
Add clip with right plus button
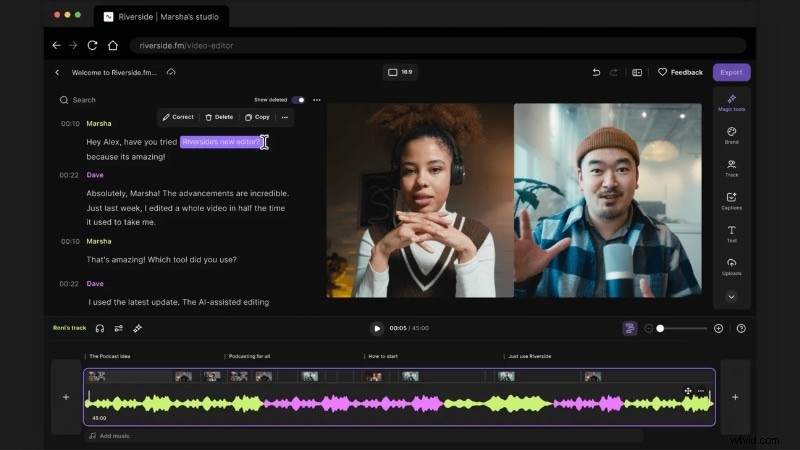click(735, 397)
